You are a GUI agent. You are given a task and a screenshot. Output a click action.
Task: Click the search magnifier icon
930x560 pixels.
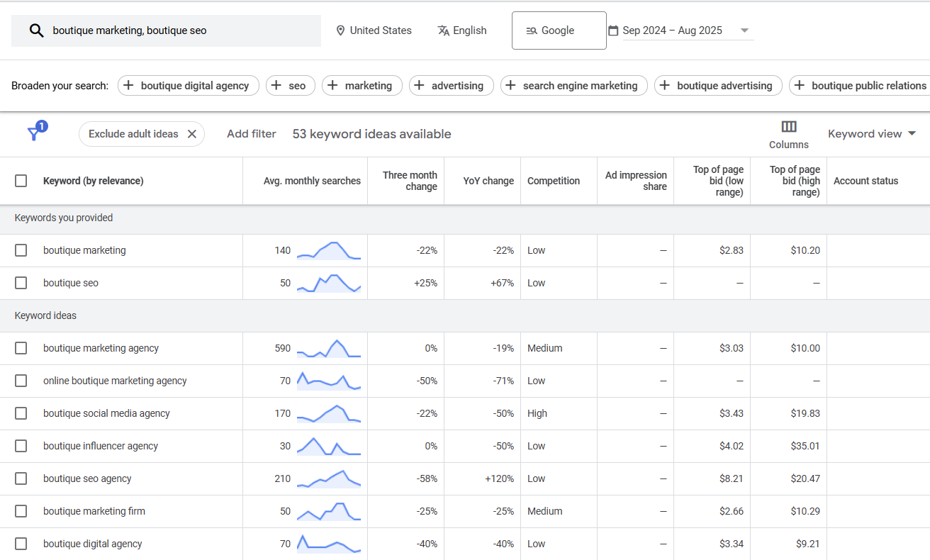pyautogui.click(x=36, y=30)
